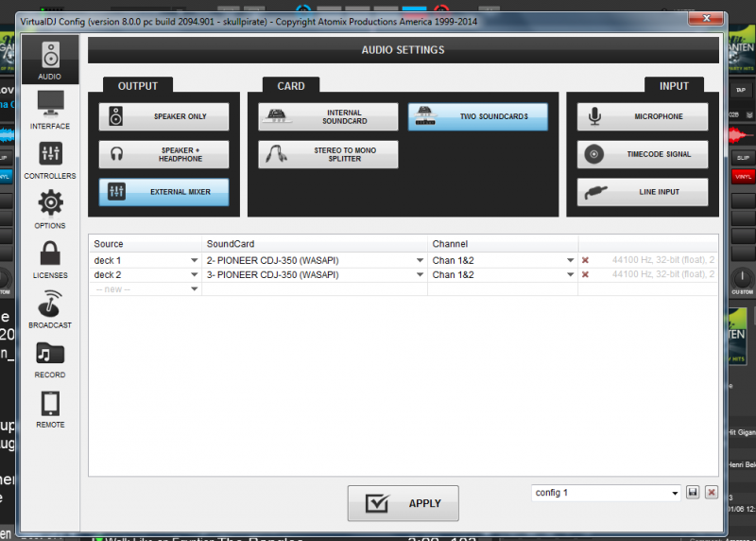Select Speaker + Headphone output

pyautogui.click(x=163, y=154)
